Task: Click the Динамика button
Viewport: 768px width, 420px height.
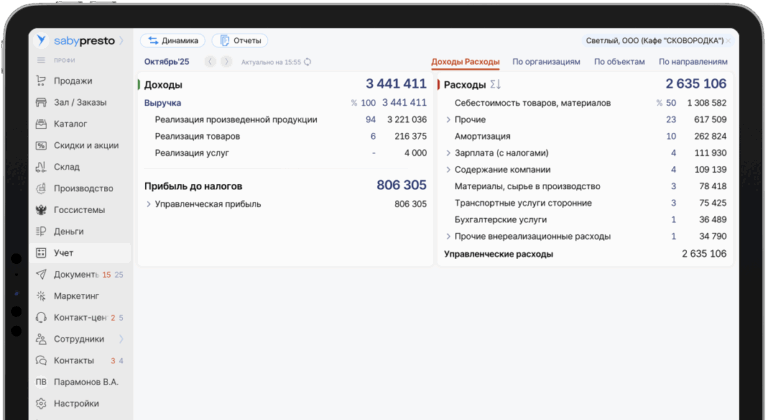Action: [x=172, y=41]
